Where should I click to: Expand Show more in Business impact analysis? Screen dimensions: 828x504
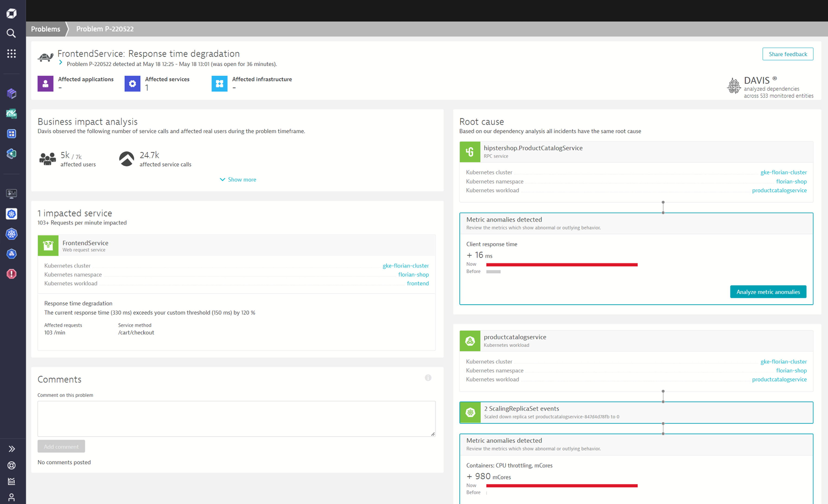238,179
